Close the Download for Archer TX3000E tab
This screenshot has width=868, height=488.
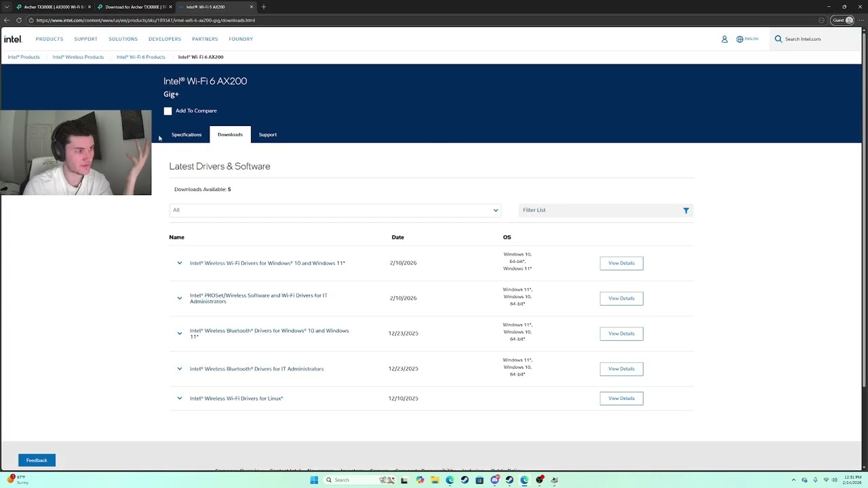pyautogui.click(x=171, y=7)
